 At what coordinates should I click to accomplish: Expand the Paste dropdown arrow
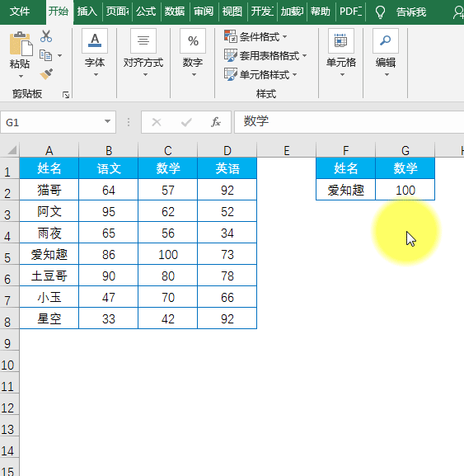click(x=21, y=76)
